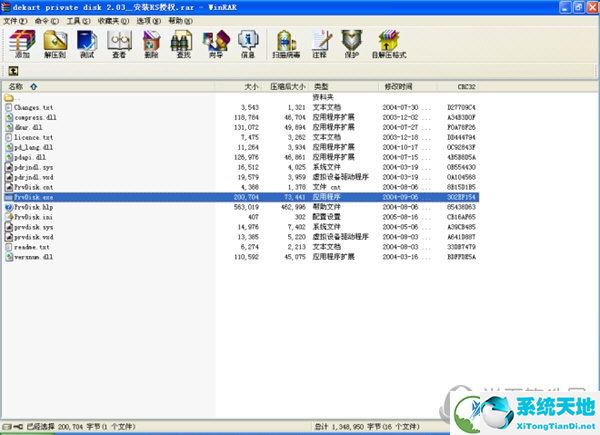This screenshot has width=600, height=435.
Task: Select the prvdisk.sys file name
Action: (x=34, y=227)
